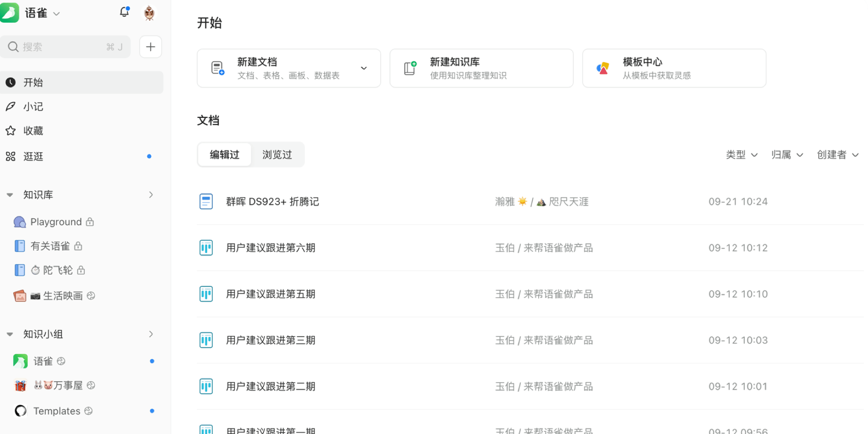Click the board icon for 用户建议跟进第六期
Image resolution: width=868 pixels, height=434 pixels.
(x=206, y=248)
